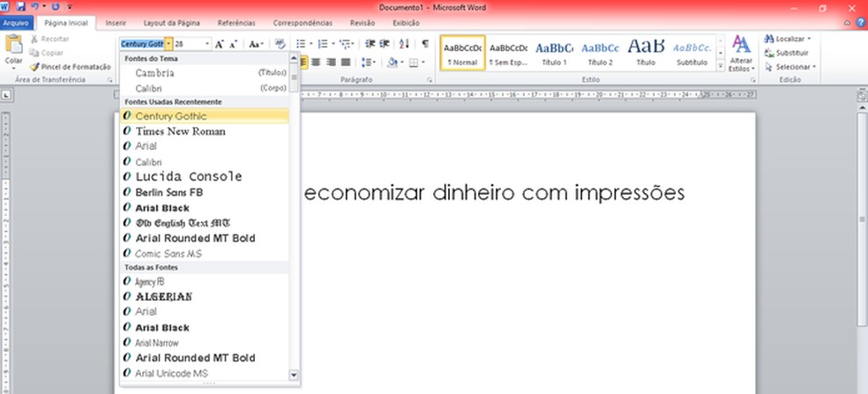
Task: Choose Arial Unicode MS font
Action: coord(205,374)
